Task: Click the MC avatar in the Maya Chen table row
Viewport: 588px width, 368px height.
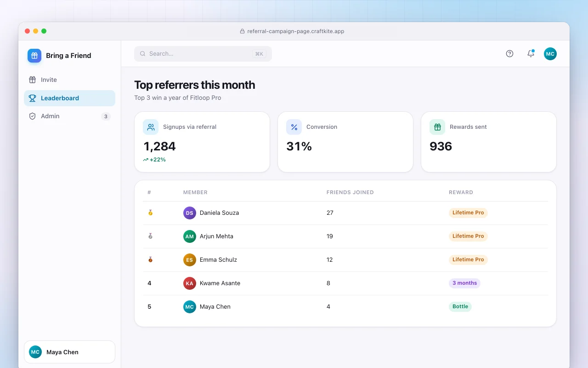Action: (x=190, y=307)
